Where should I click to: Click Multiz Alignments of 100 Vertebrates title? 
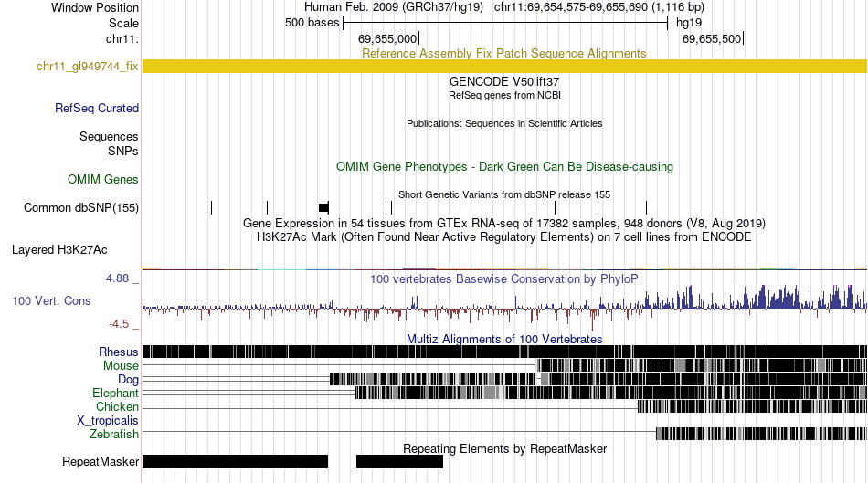pos(504,339)
